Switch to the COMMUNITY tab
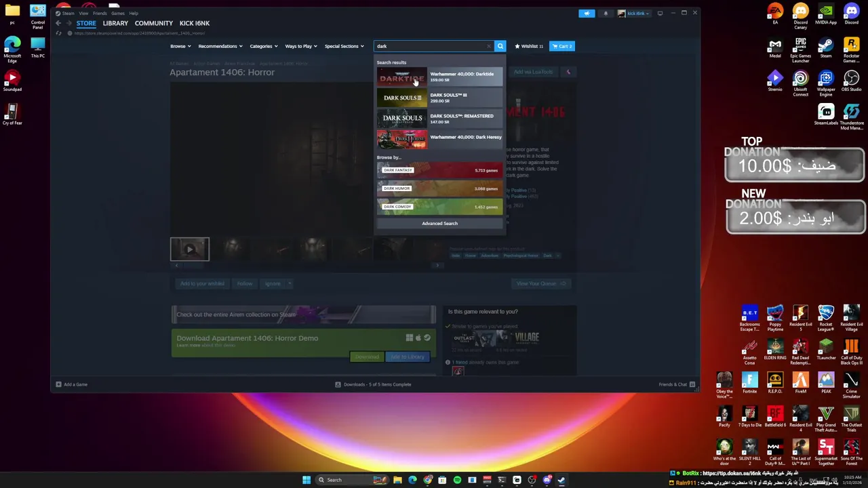Viewport: 868px width, 488px height. coord(154,23)
